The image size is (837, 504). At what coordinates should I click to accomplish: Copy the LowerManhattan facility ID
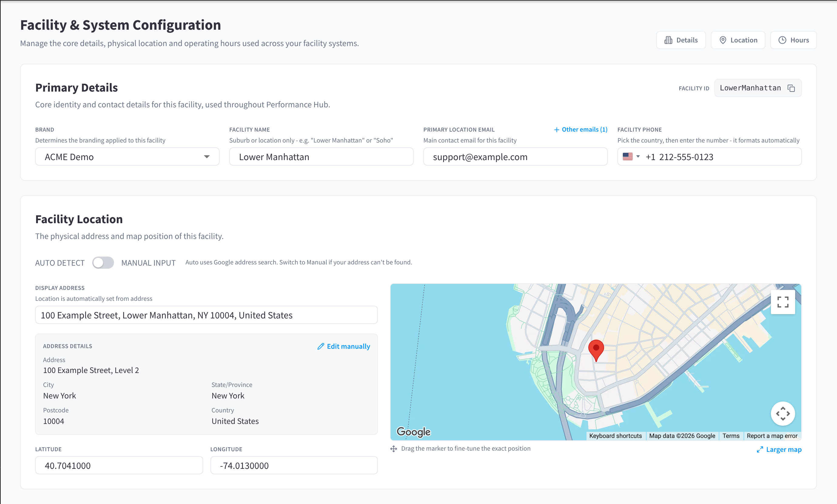coord(791,88)
